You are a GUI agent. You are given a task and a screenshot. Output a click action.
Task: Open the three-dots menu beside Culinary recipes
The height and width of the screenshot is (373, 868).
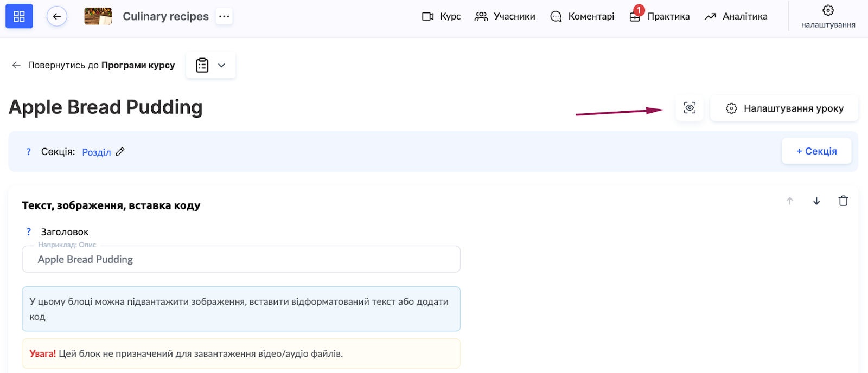pyautogui.click(x=224, y=16)
